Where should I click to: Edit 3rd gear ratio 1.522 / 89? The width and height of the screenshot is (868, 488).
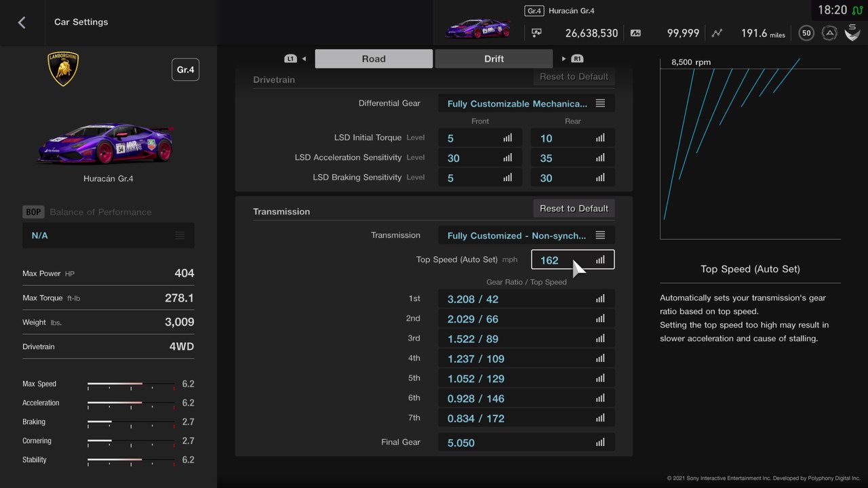526,338
